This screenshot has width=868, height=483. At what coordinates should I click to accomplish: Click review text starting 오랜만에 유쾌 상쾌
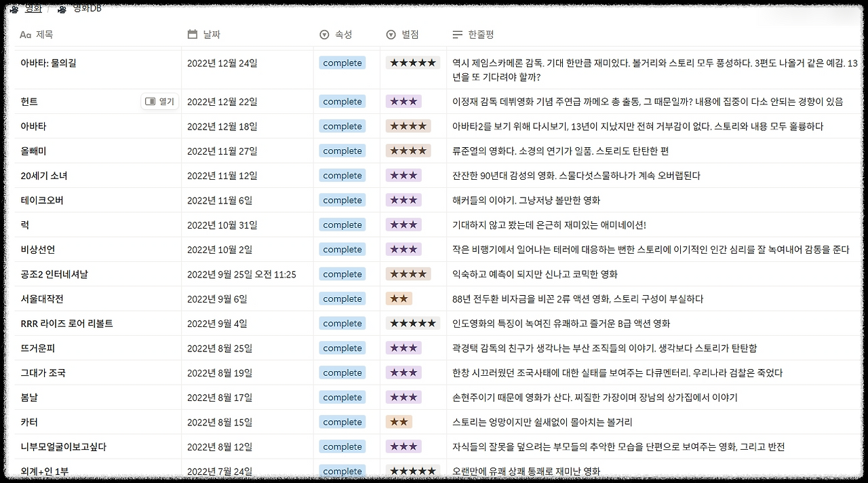[x=526, y=471]
